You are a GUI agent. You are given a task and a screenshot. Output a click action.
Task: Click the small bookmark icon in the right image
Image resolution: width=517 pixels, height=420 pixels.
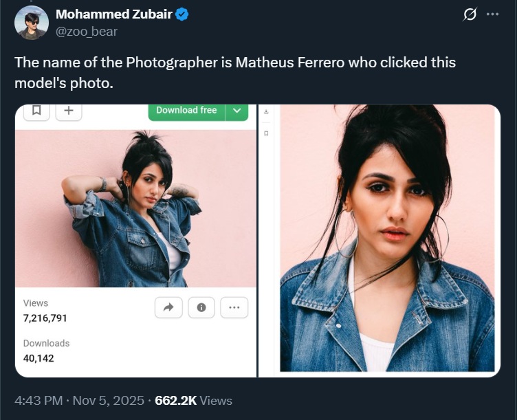[267, 133]
